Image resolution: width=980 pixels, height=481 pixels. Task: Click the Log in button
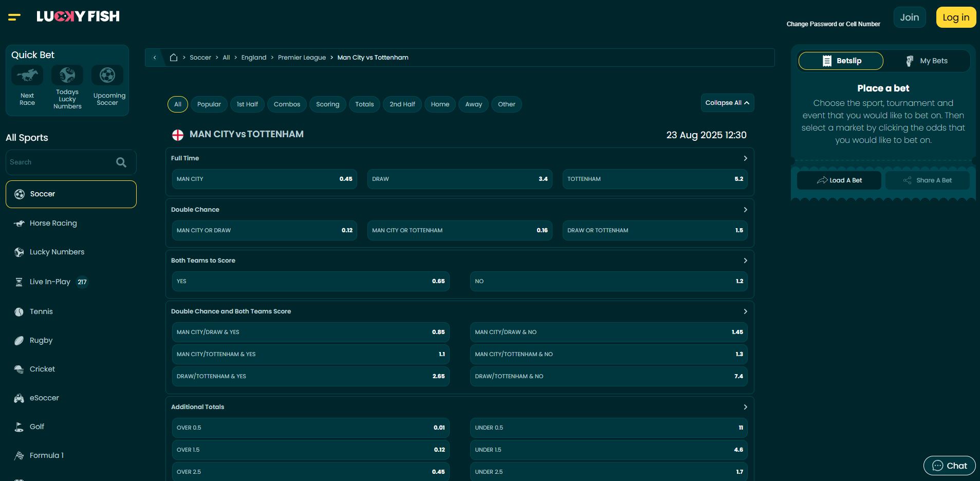(x=956, y=17)
